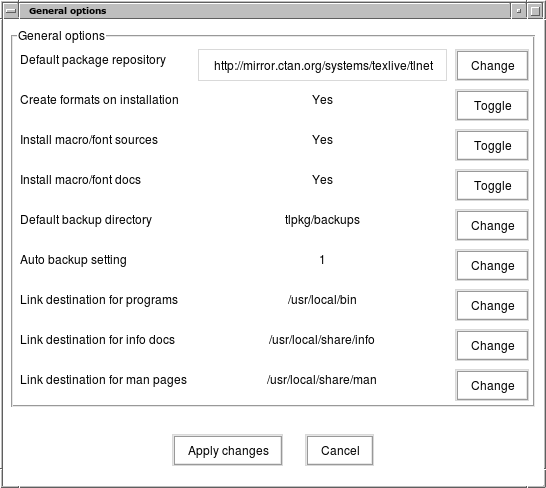
Task: Change link destination for man pages
Action: click(x=492, y=386)
